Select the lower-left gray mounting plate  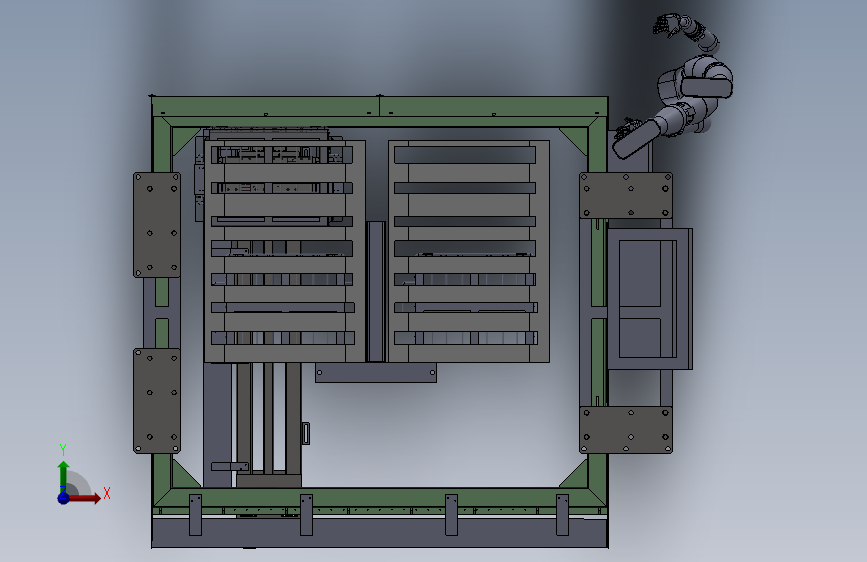click(x=157, y=401)
